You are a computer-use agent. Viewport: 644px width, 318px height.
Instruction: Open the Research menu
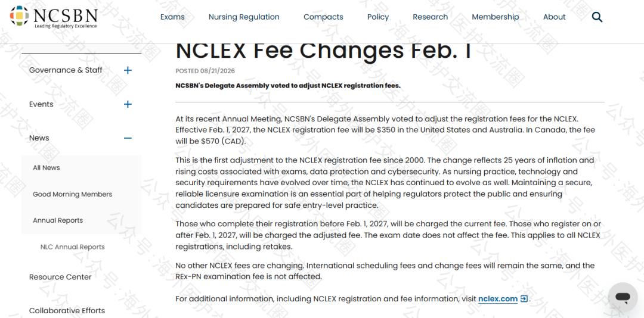430,17
